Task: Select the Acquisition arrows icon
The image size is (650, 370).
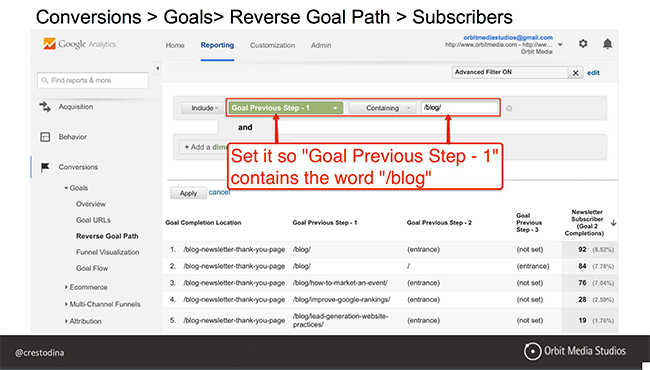Action: pos(45,107)
